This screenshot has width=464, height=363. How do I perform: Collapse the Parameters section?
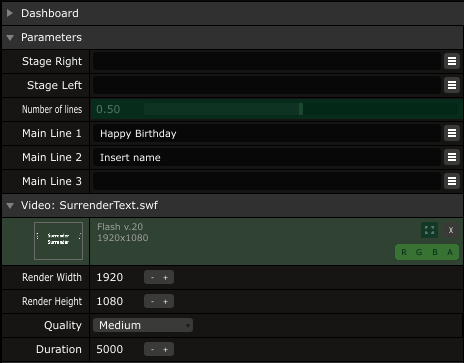[10, 38]
